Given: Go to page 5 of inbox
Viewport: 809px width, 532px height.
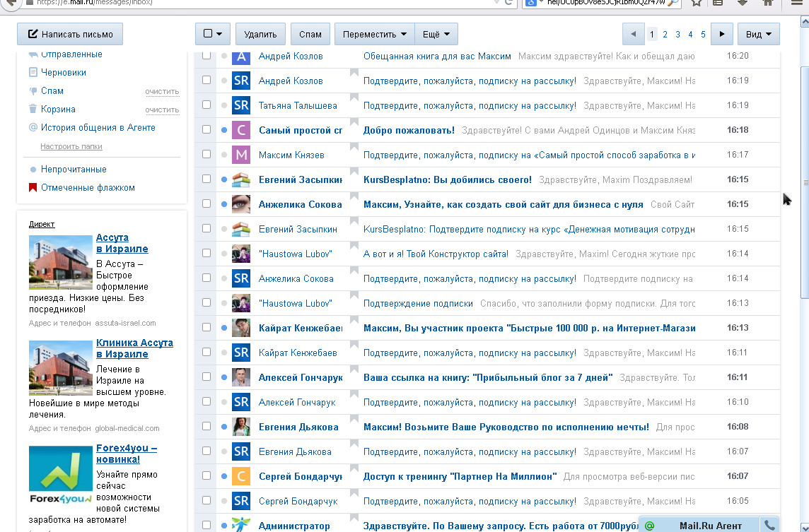Looking at the screenshot, I should 703,35.
